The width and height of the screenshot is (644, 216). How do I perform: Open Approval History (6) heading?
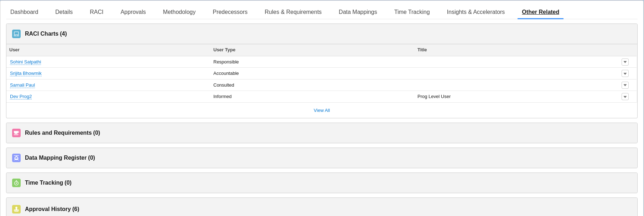coord(52,209)
